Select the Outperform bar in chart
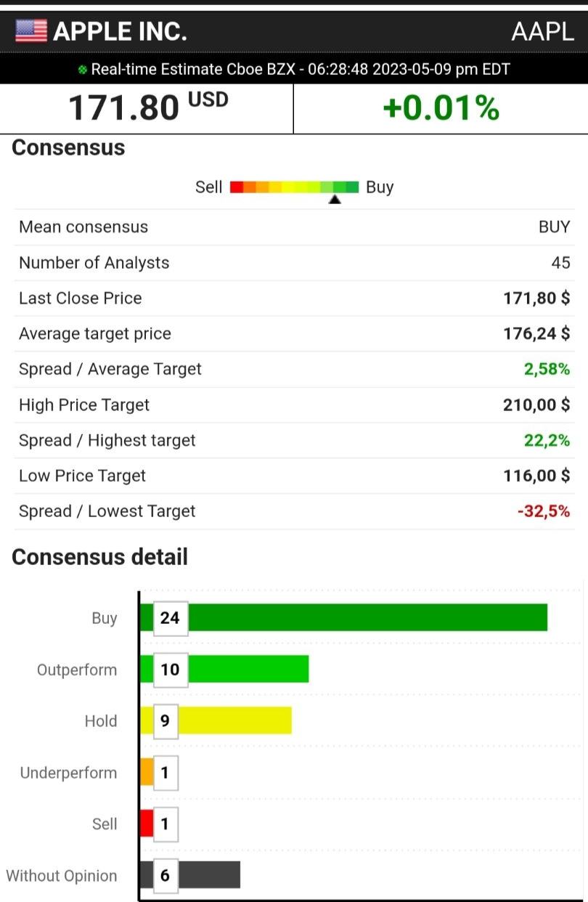 (248, 669)
